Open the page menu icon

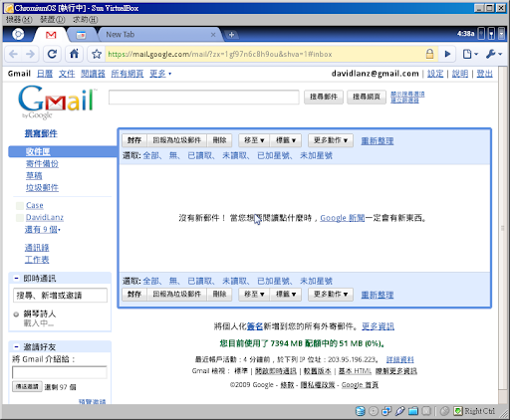click(470, 54)
